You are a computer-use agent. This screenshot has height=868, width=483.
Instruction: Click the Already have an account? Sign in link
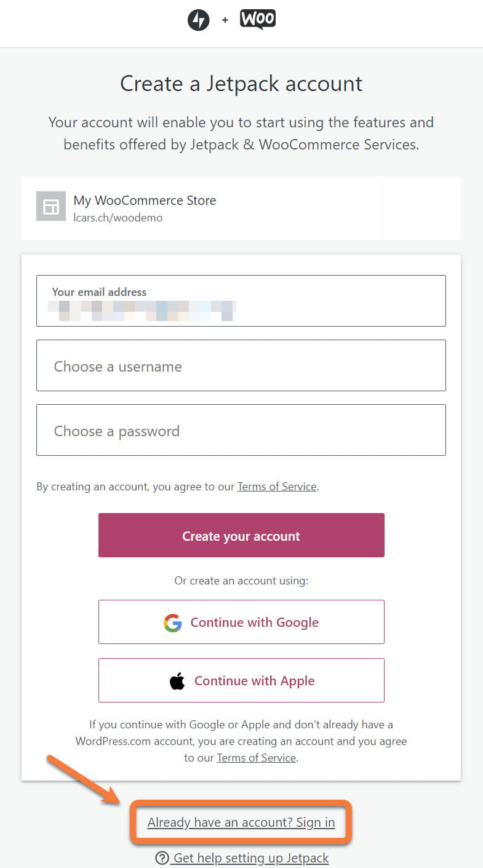241,822
